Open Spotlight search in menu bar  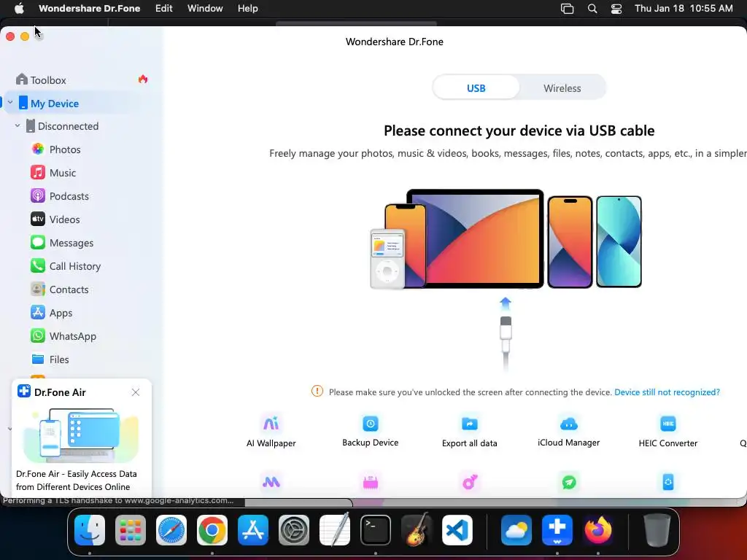(x=592, y=9)
